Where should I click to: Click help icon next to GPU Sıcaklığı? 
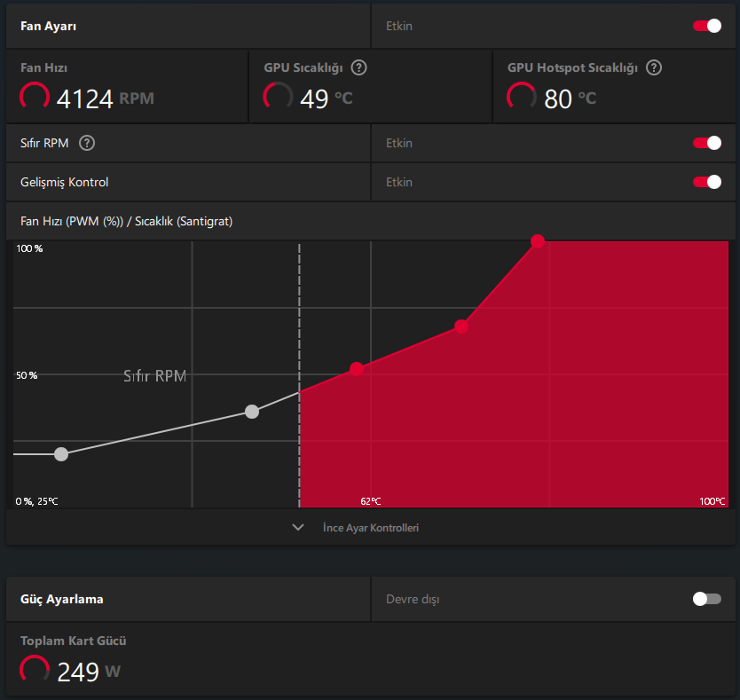click(x=358, y=67)
